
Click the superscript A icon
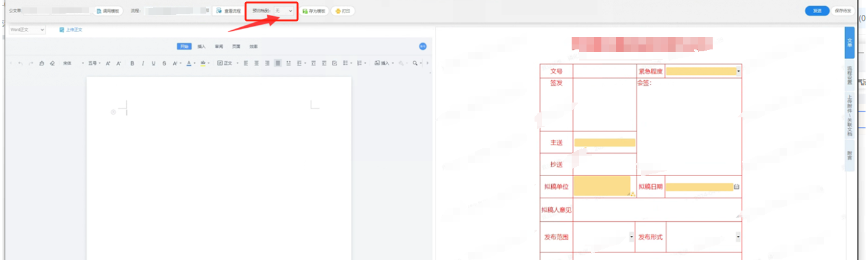176,63
